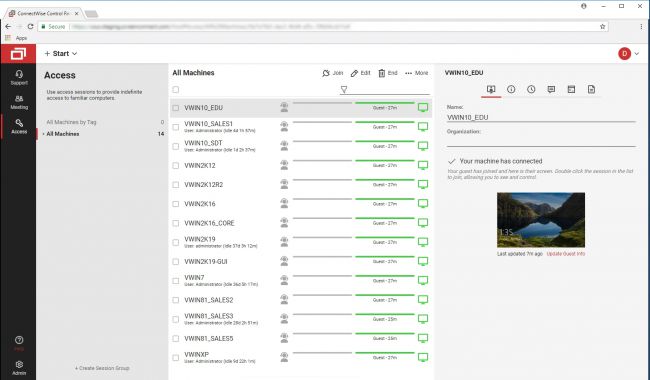
Task: Open the Support section in sidebar
Action: point(19,77)
